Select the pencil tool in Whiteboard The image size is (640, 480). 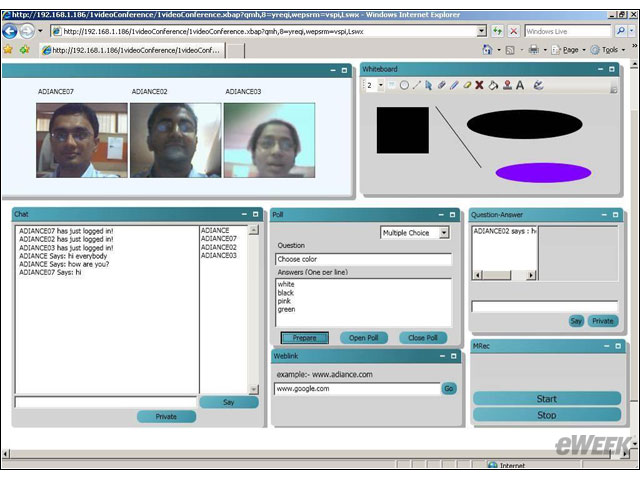point(454,85)
